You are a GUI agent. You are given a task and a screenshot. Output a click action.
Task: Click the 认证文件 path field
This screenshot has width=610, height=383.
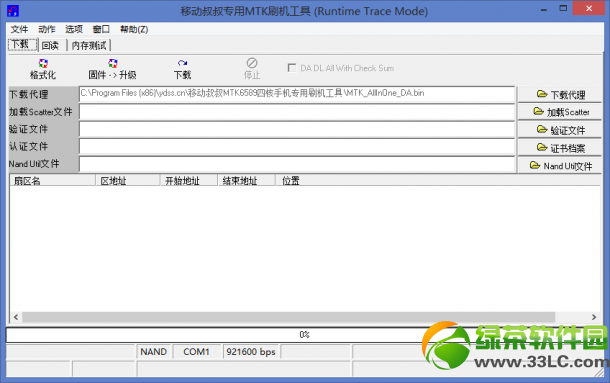click(297, 147)
